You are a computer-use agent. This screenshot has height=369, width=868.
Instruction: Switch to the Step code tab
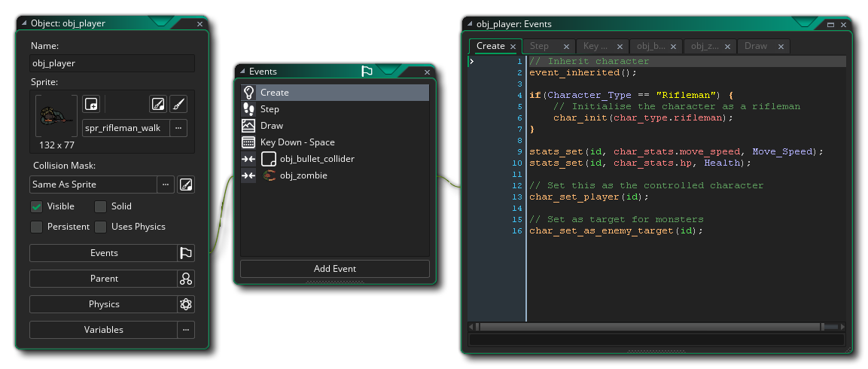point(540,47)
